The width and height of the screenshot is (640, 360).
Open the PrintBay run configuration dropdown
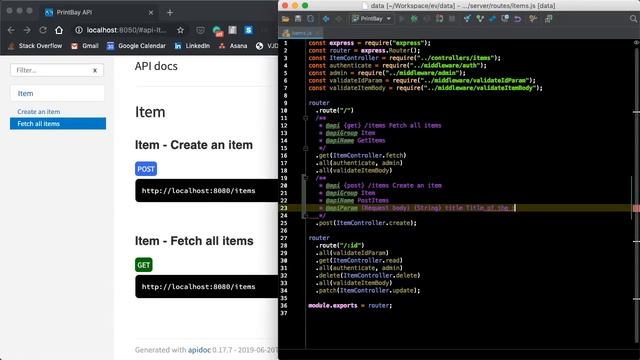tap(371, 19)
